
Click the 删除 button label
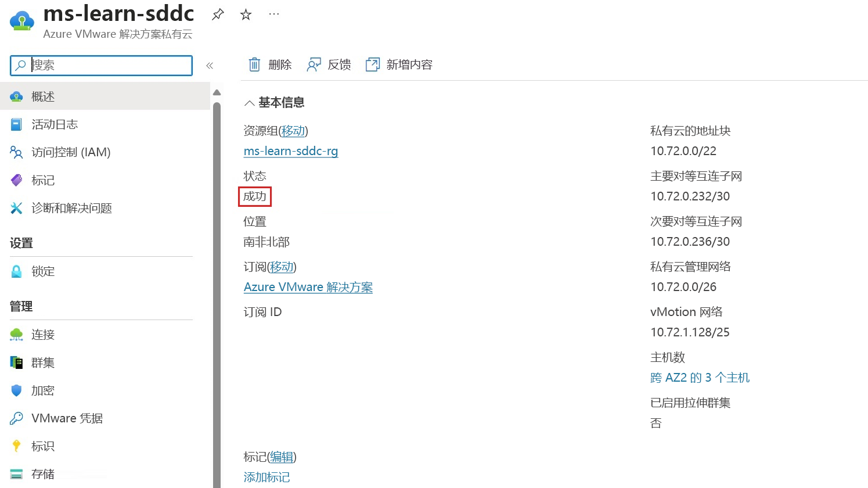280,64
